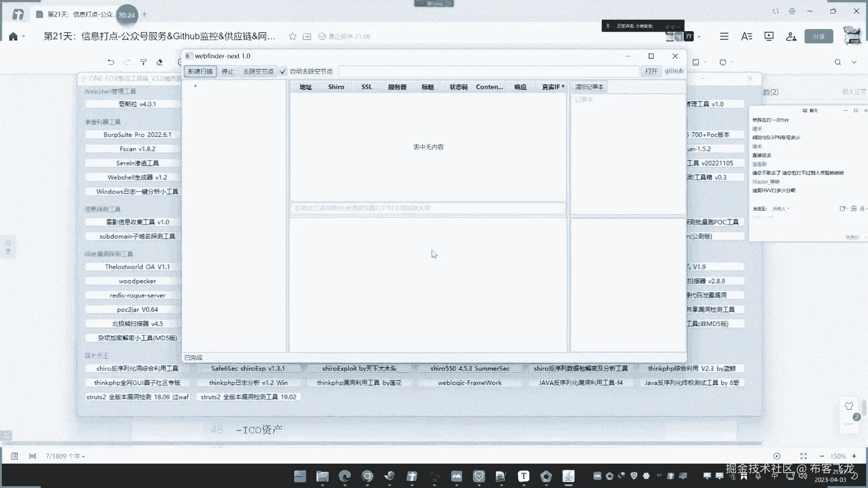Click the 新建扫描 button
This screenshot has width=868, height=488.
click(200, 71)
